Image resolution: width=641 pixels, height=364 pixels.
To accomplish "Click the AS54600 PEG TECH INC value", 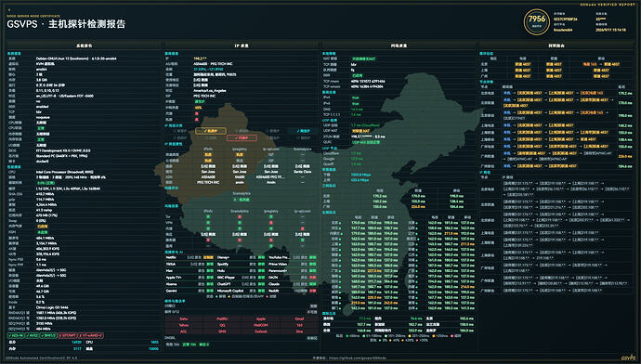I will 213,64.
